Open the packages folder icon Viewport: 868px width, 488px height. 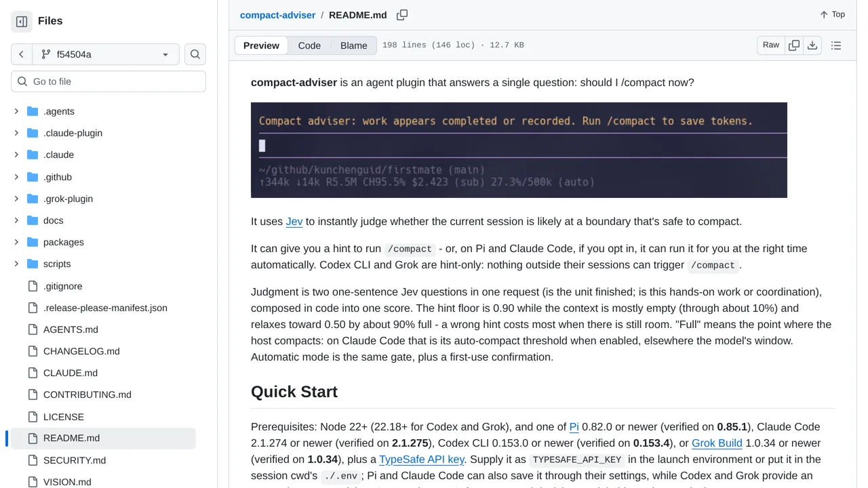(x=33, y=242)
